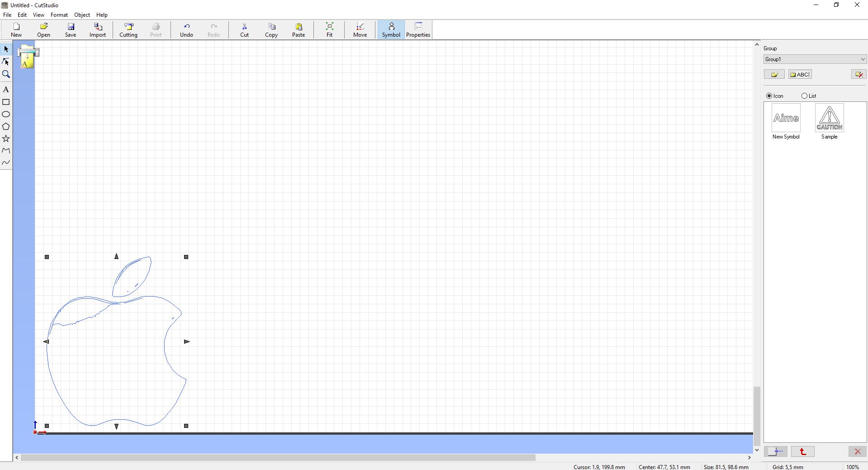Image resolution: width=868 pixels, height=470 pixels.
Task: Select the Sample caution symbol thumbnail
Action: point(829,118)
